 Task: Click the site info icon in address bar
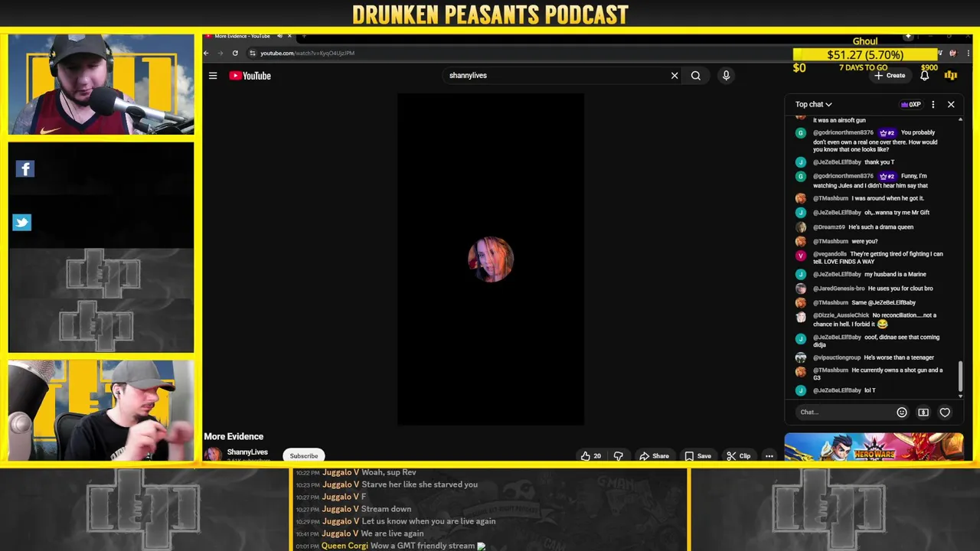click(x=252, y=53)
